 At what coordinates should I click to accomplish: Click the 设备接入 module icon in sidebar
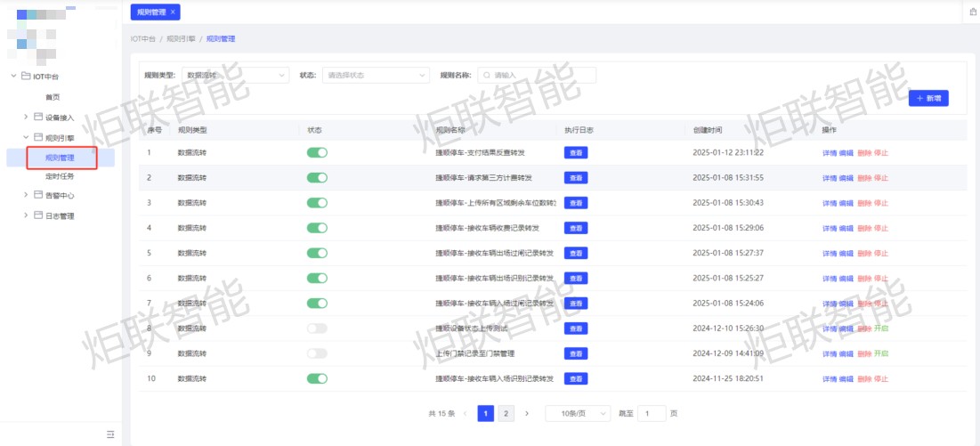[x=38, y=117]
